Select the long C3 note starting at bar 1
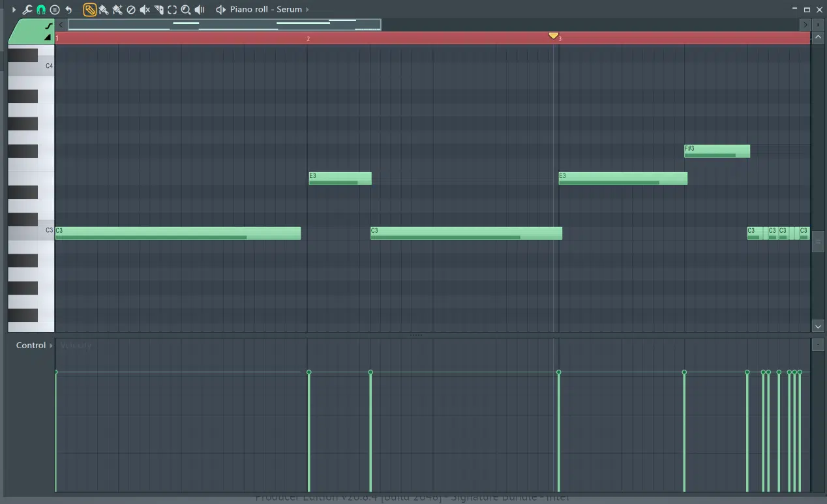The width and height of the screenshot is (827, 504). coord(178,233)
